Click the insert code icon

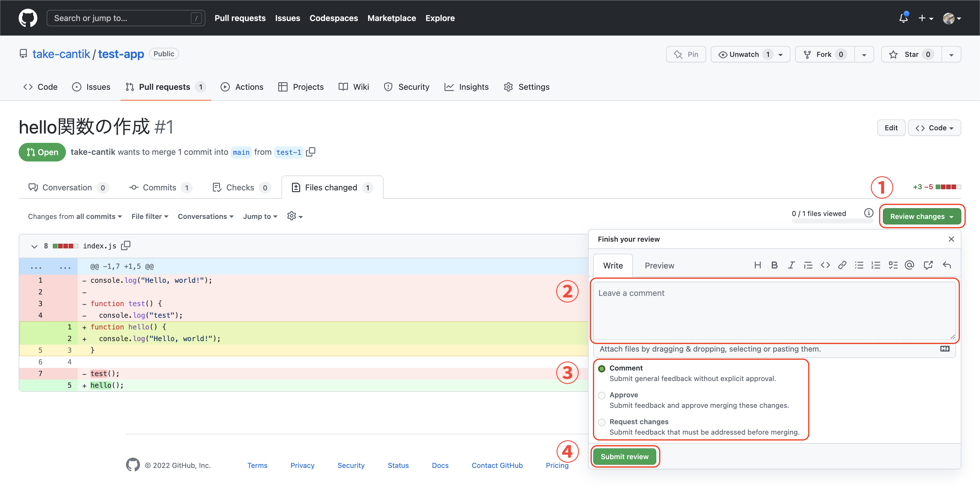pyautogui.click(x=825, y=265)
